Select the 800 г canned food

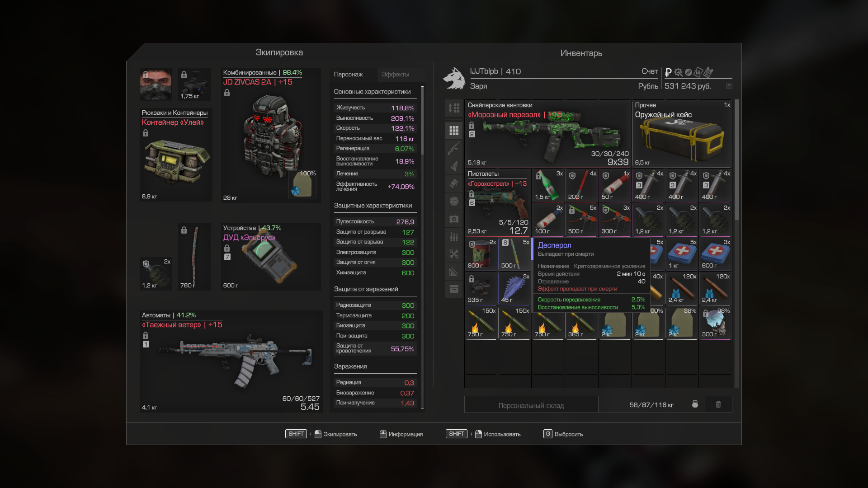481,254
